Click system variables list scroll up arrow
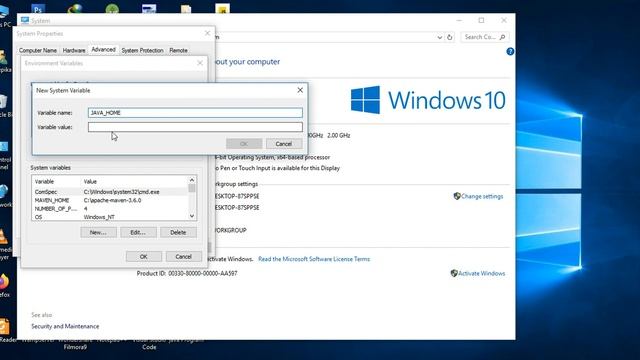The image size is (640, 360). point(192,180)
